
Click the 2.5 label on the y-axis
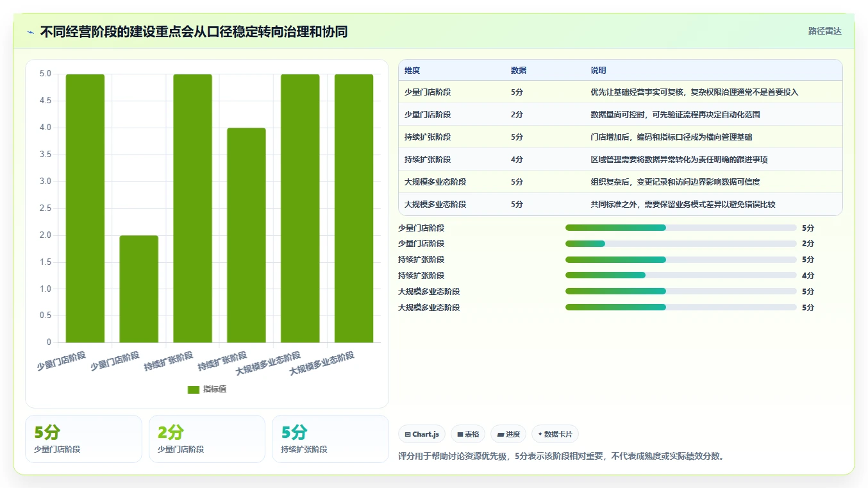pos(46,208)
